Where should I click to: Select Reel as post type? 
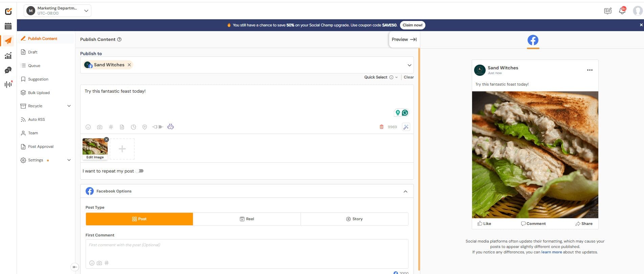[247, 219]
